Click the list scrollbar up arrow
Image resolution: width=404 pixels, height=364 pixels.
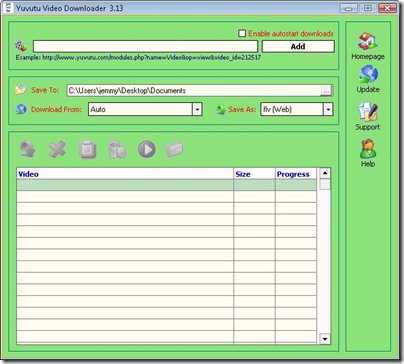coord(325,173)
